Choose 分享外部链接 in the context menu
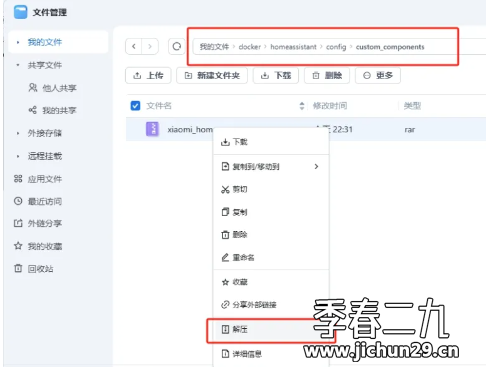486x367 pixels. (x=271, y=305)
